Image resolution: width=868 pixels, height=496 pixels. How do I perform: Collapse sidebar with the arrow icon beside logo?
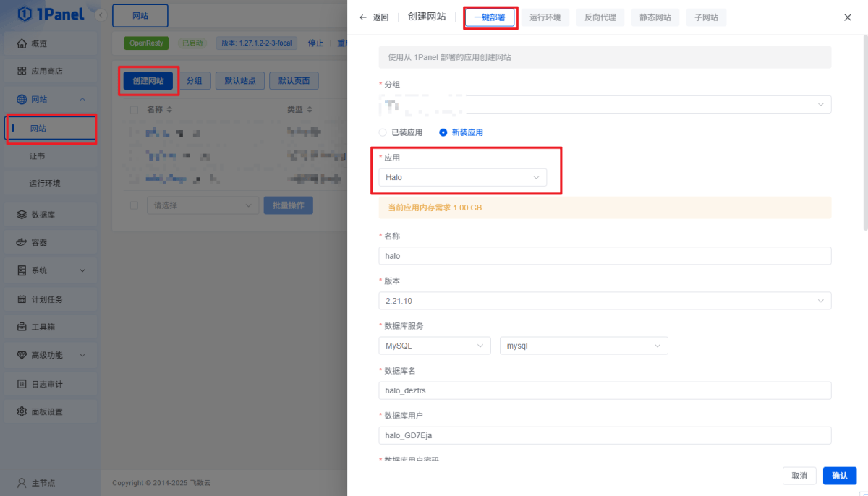click(x=100, y=15)
